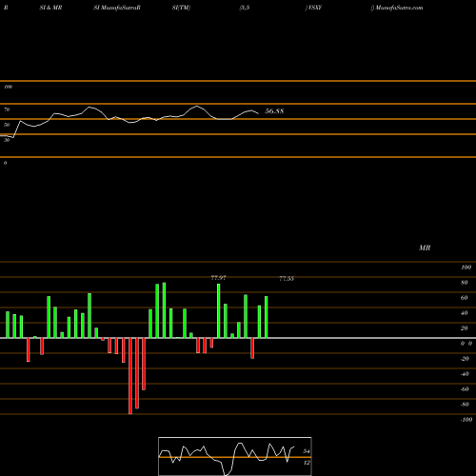This screenshot has width=476, height=476.
Task: Select the VSXY symbol in header
Action: pos(314,8)
